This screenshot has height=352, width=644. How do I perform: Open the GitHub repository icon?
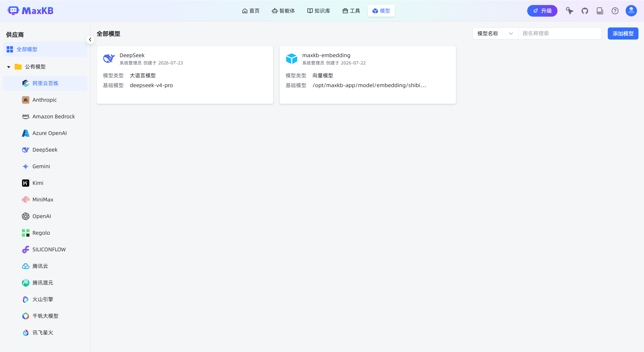[x=585, y=11]
